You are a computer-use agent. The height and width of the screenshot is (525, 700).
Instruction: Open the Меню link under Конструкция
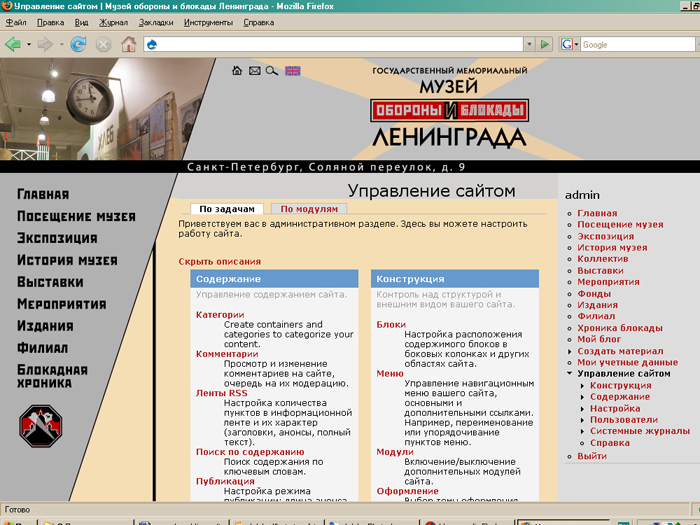click(x=390, y=374)
